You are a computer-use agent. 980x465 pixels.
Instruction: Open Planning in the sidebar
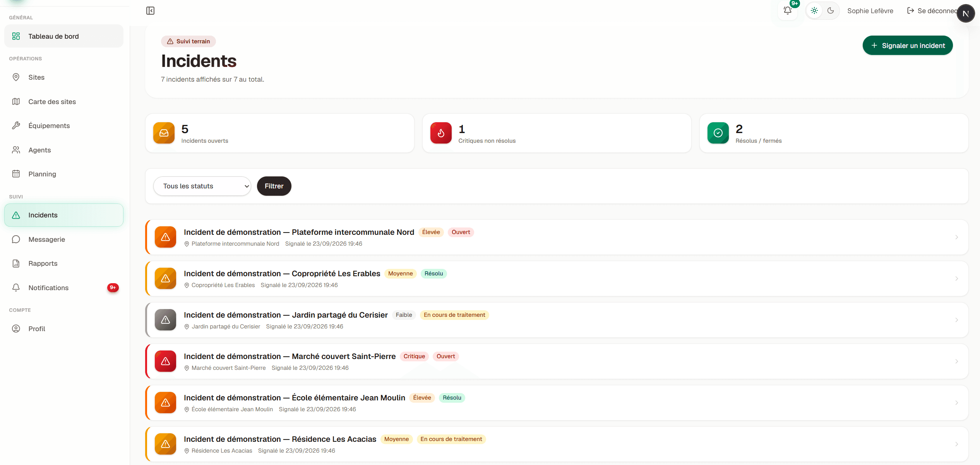64,174
